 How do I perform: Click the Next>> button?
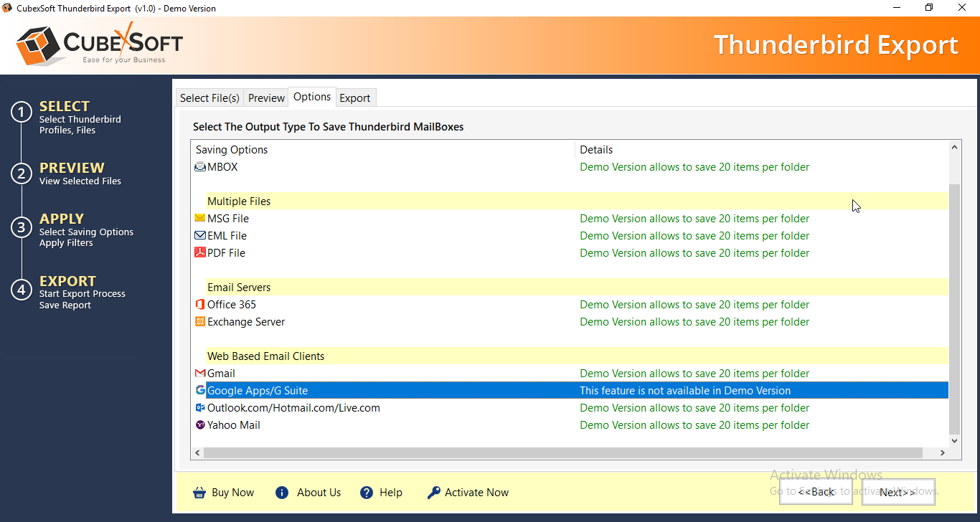tap(898, 492)
